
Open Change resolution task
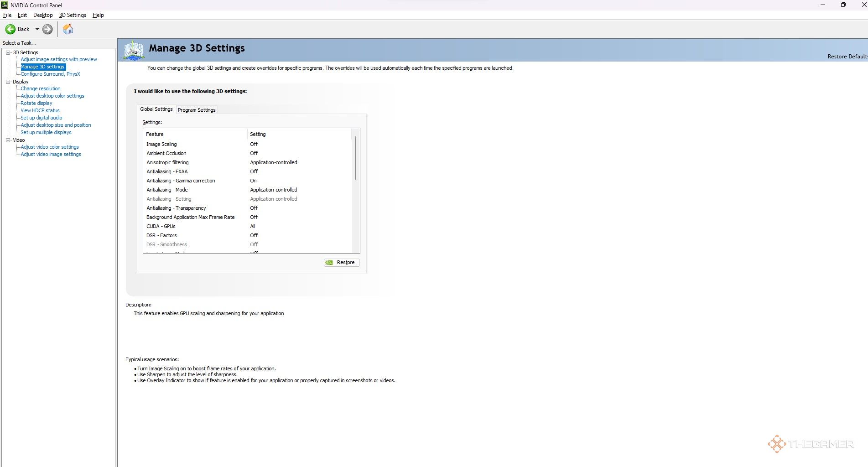click(41, 88)
